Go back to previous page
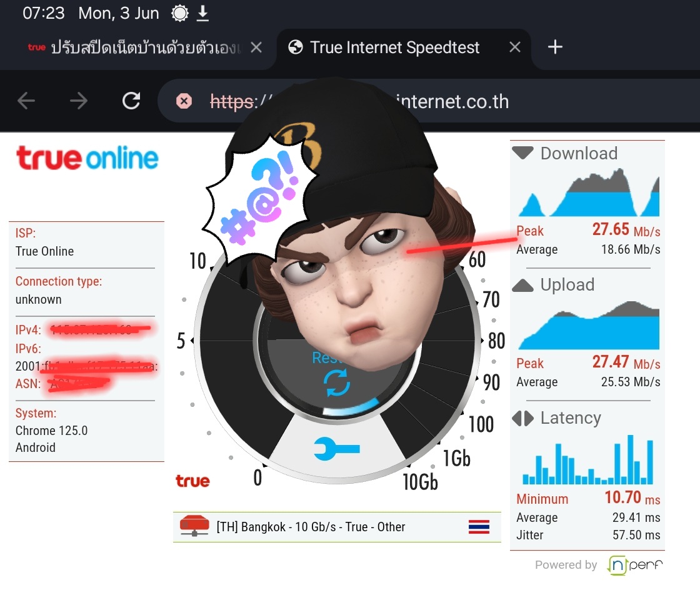 point(26,101)
